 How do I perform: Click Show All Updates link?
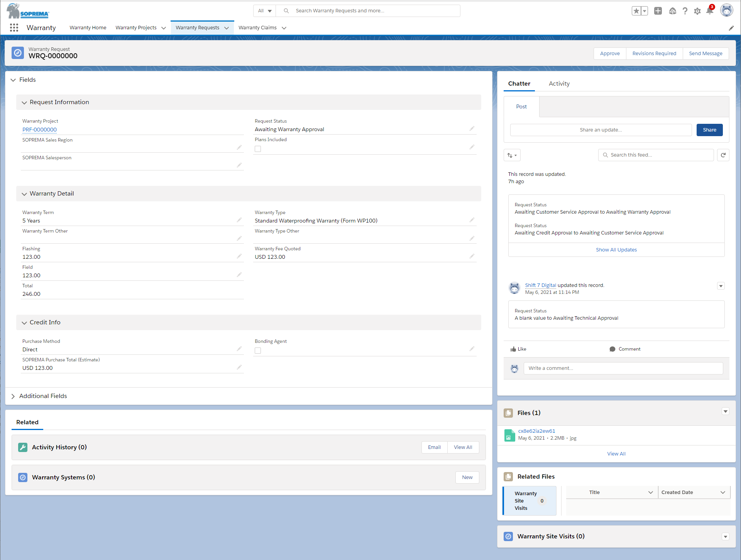[x=616, y=250]
